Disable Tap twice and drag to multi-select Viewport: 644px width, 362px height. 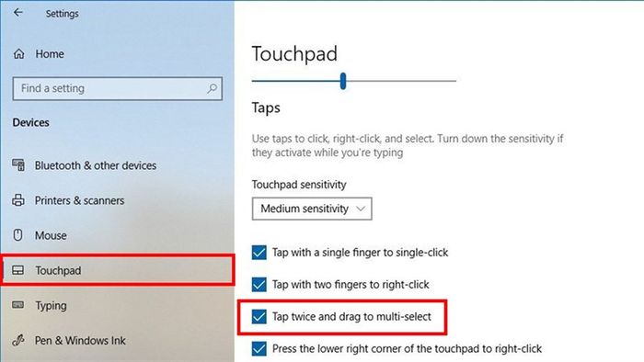(x=259, y=316)
